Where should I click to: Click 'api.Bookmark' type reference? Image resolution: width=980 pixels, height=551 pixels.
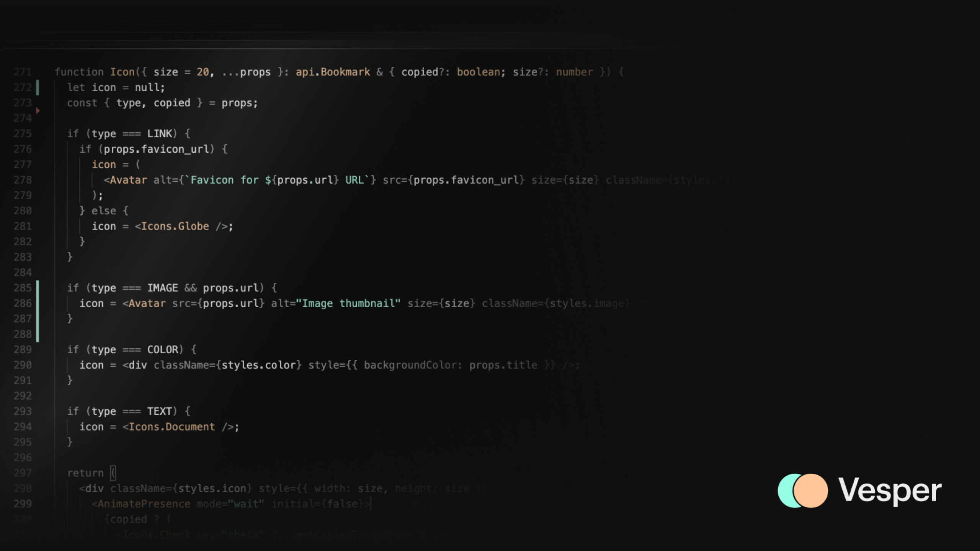click(333, 72)
